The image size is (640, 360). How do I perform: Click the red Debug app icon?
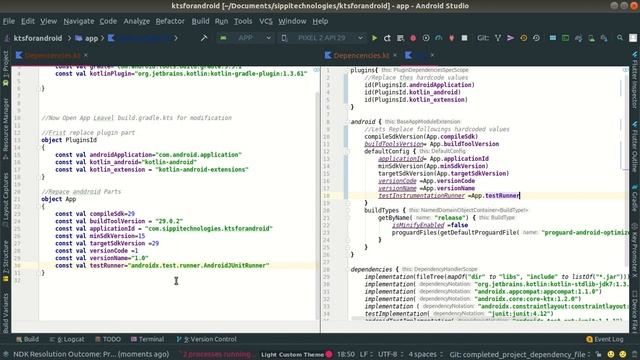(413, 38)
